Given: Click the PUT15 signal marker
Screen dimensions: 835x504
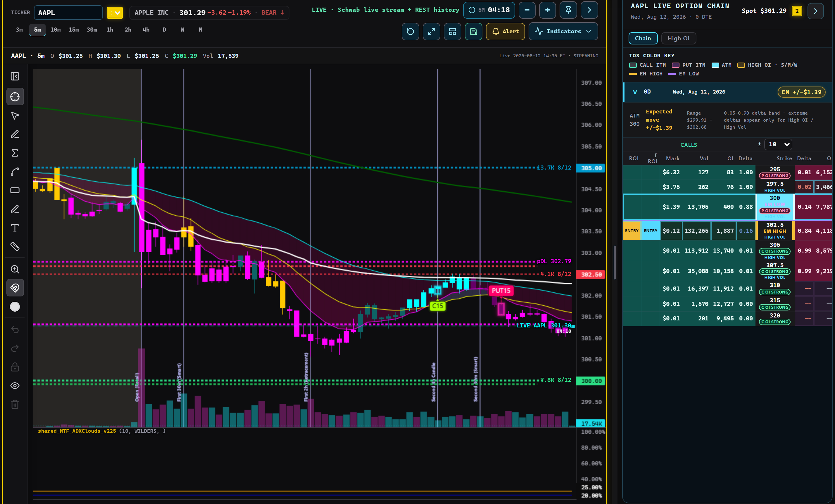Looking at the screenshot, I should pyautogui.click(x=501, y=291).
